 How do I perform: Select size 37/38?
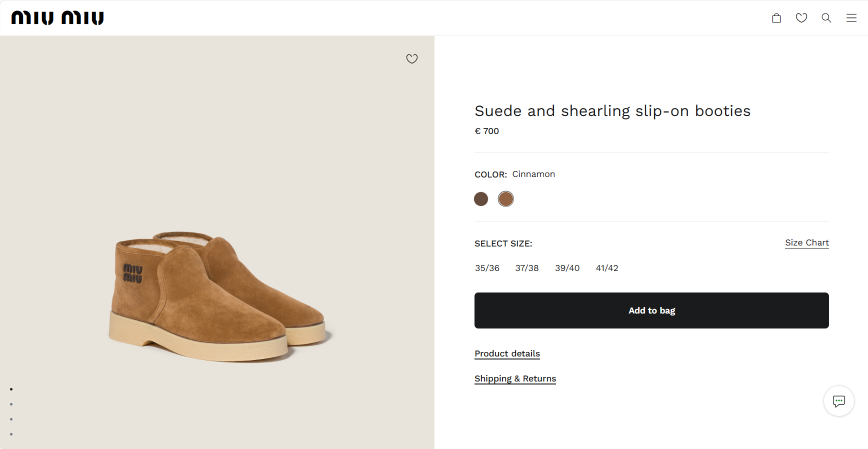(527, 268)
